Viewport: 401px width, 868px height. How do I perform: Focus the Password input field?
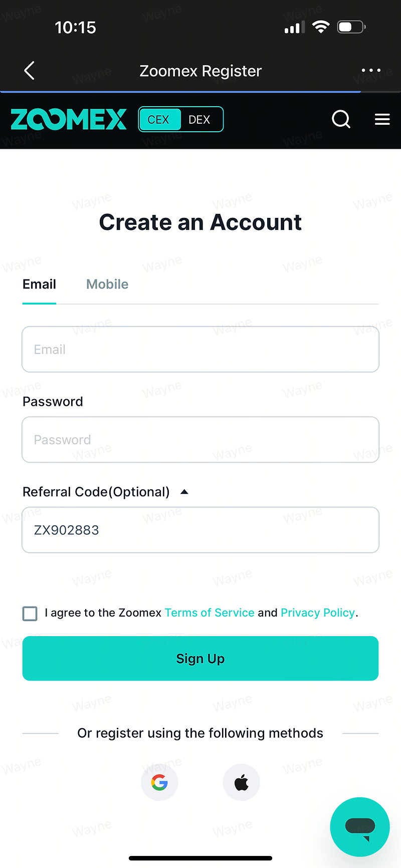(x=200, y=439)
